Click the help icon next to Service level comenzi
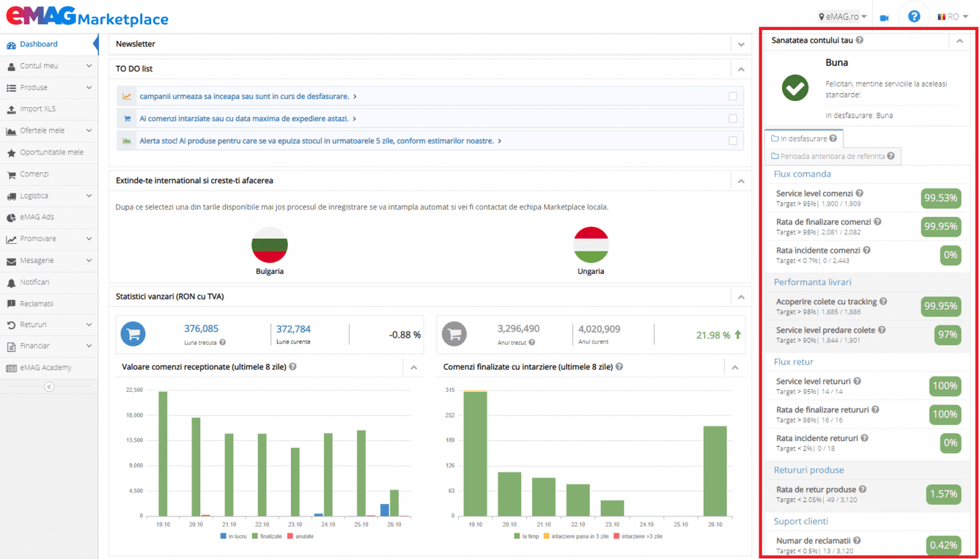980x559 pixels. [x=859, y=193]
